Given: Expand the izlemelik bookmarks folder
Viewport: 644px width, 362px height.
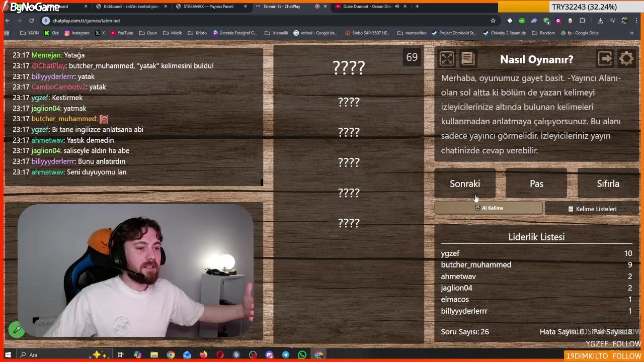Looking at the screenshot, I should click(276, 33).
